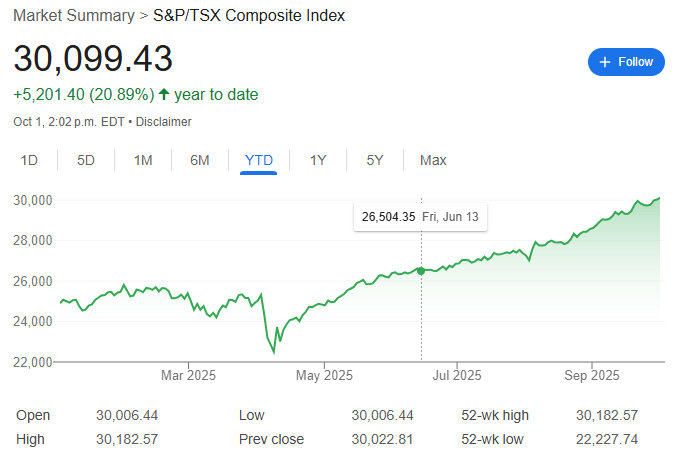Click the green data point on Jun 13
The width and height of the screenshot is (679, 461).
click(x=421, y=270)
